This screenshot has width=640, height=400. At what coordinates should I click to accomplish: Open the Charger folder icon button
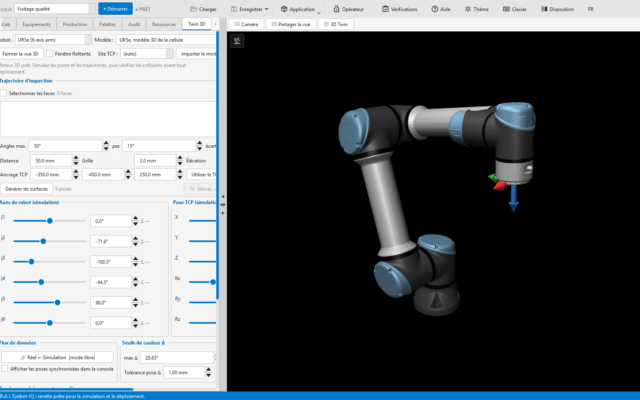pyautogui.click(x=193, y=9)
